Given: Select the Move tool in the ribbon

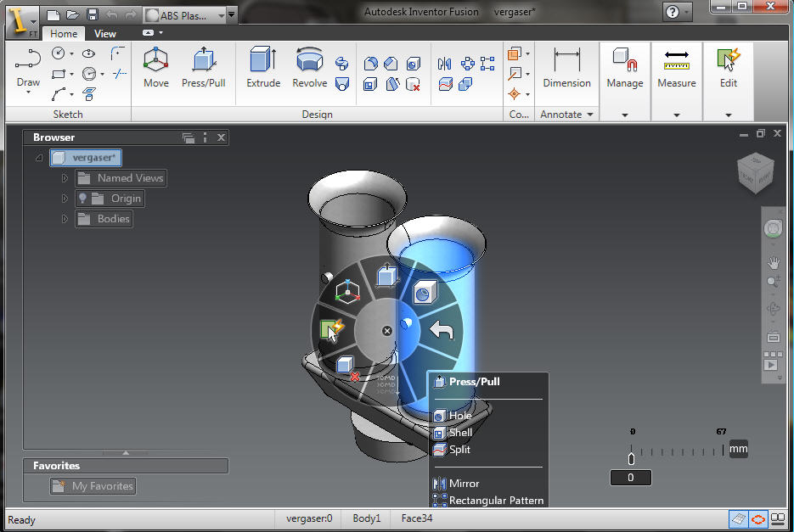Looking at the screenshot, I should [155, 67].
